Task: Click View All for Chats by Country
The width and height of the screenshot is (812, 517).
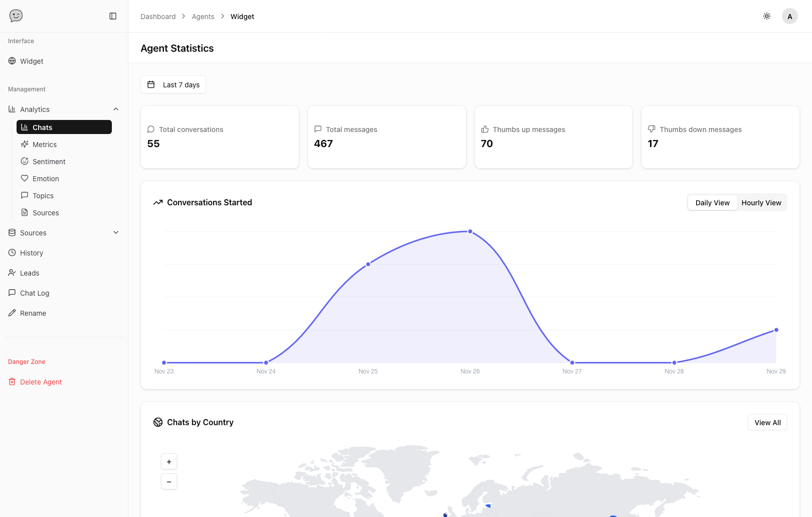Action: (767, 422)
